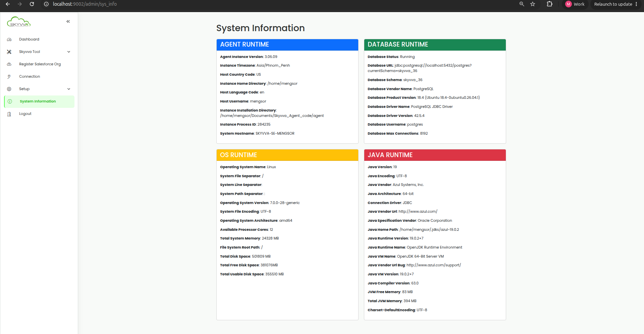The height and width of the screenshot is (334, 644).
Task: Click the localhost address bar URL
Action: tap(85, 4)
